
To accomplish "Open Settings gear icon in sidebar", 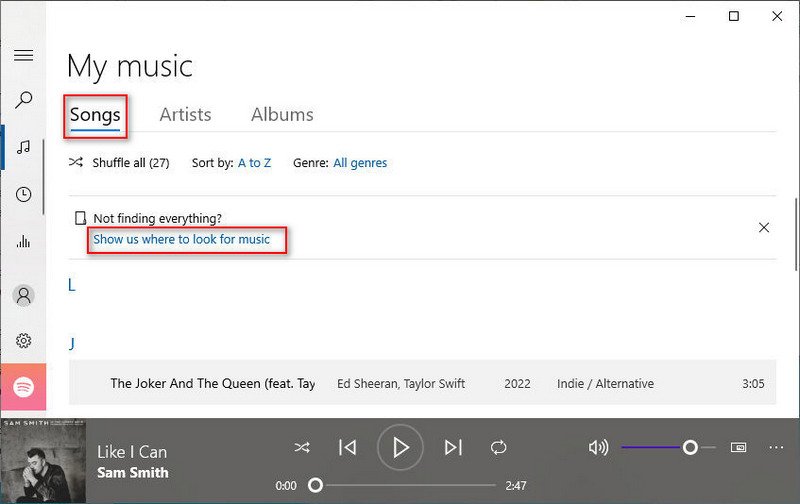I will [x=24, y=341].
